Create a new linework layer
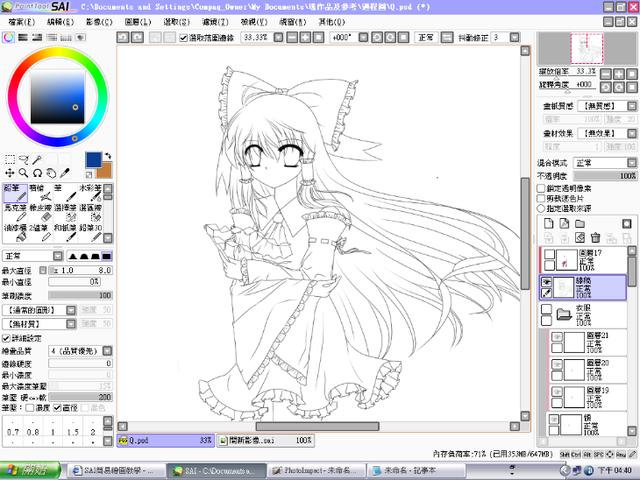 [x=564, y=223]
